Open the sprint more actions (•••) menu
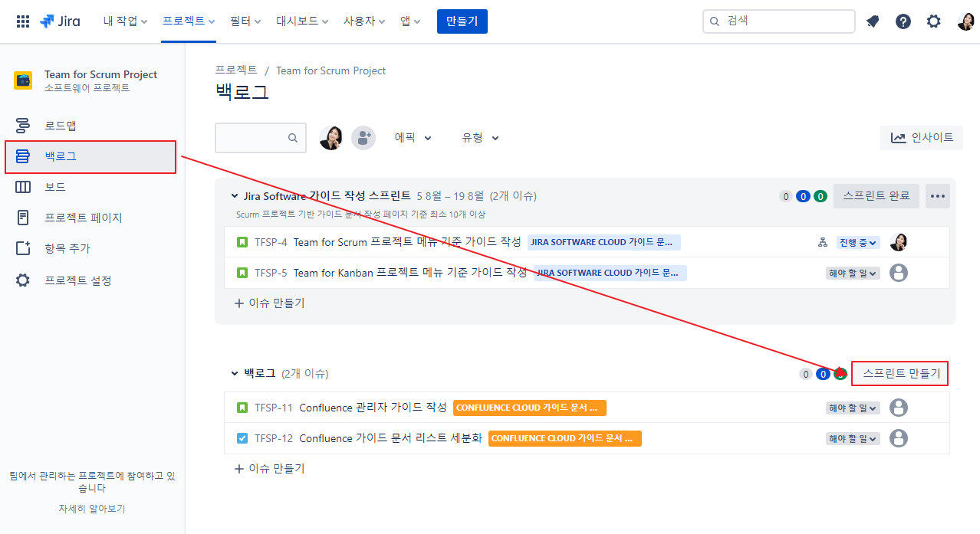The height and width of the screenshot is (534, 980). (938, 196)
